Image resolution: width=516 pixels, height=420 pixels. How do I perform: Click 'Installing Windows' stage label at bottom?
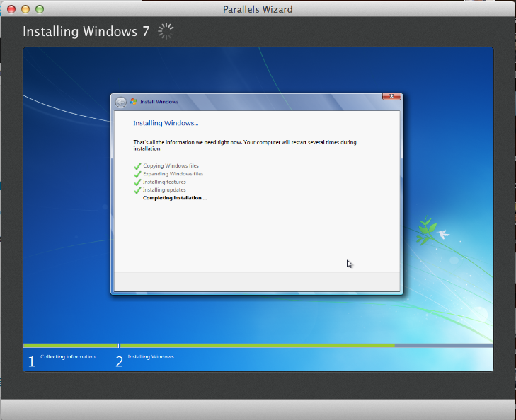(151, 356)
